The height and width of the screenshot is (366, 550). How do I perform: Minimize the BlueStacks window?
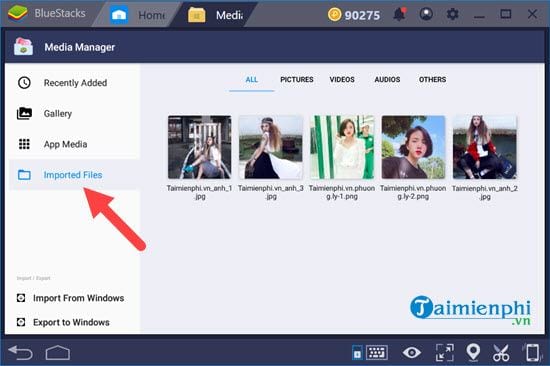479,16
